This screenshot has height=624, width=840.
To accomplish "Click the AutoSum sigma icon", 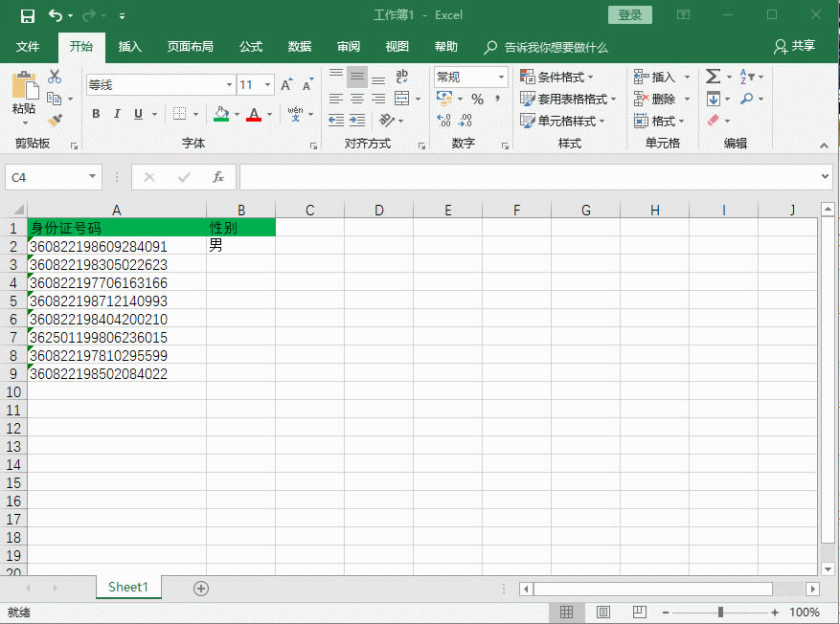I will tap(713, 77).
